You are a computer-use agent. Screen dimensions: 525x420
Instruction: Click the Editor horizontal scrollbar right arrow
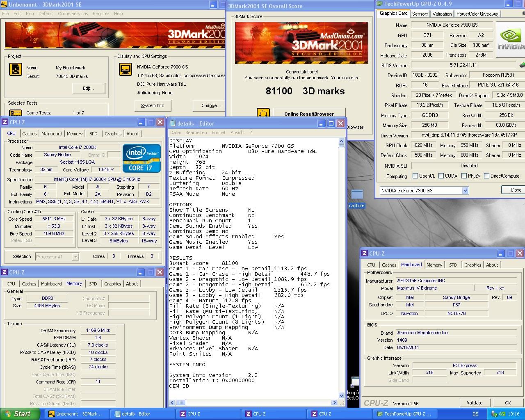click(x=335, y=403)
